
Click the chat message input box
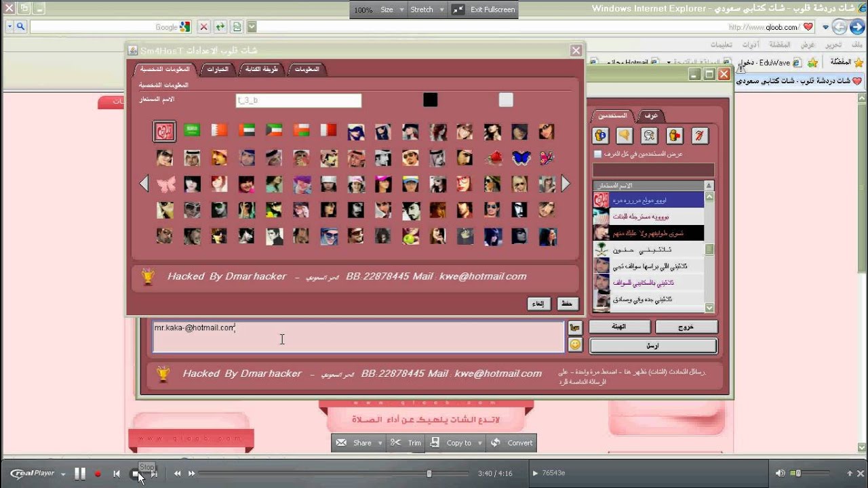(358, 337)
